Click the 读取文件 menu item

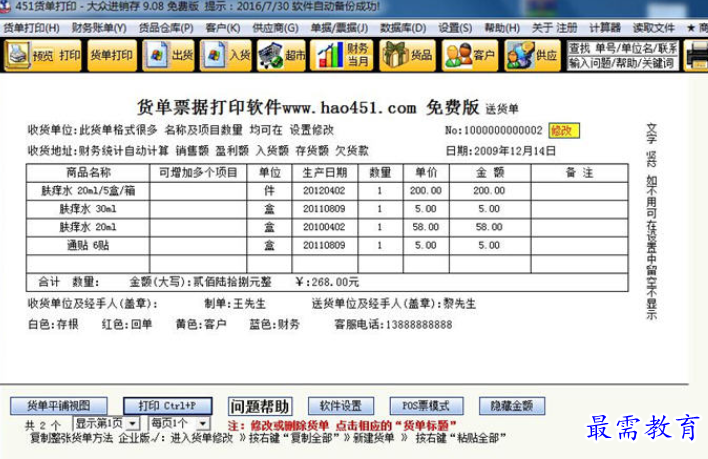pos(653,28)
